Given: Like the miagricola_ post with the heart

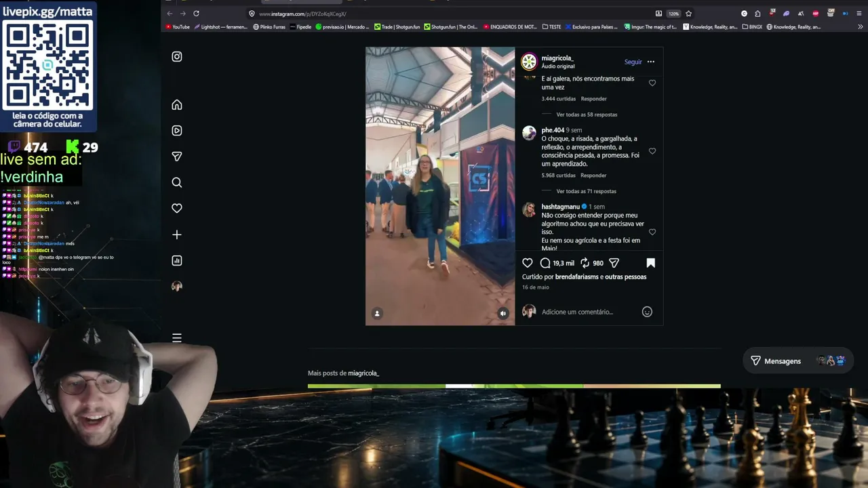Looking at the screenshot, I should click(x=528, y=263).
